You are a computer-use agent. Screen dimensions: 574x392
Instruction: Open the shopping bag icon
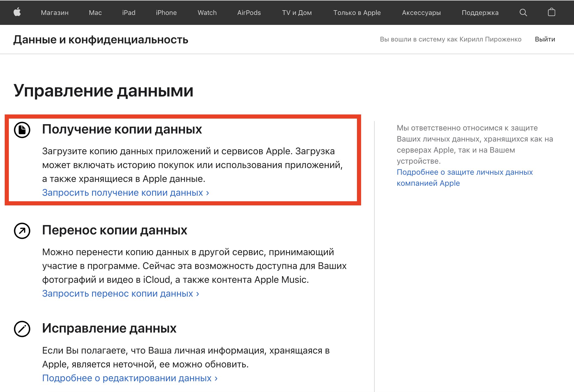[x=552, y=12]
